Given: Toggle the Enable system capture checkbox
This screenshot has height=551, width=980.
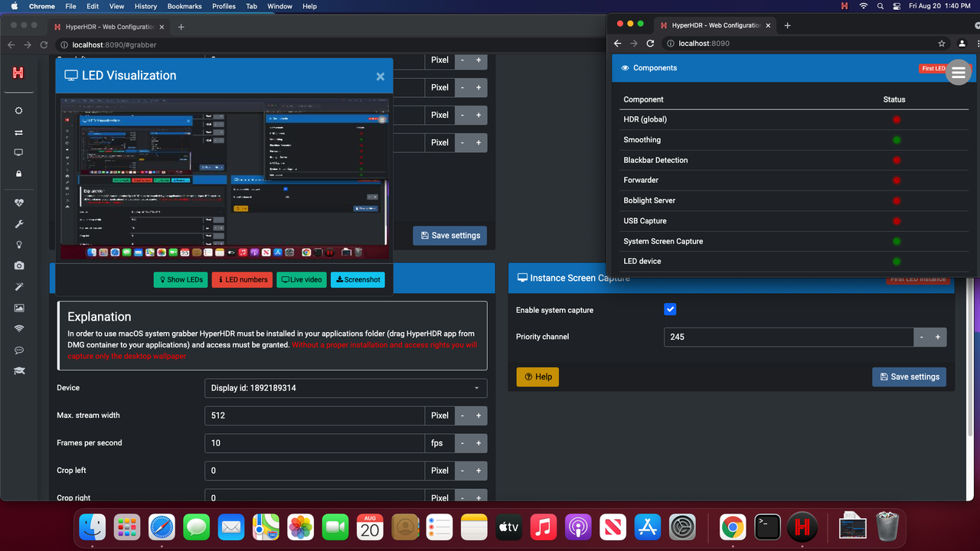Looking at the screenshot, I should [670, 309].
